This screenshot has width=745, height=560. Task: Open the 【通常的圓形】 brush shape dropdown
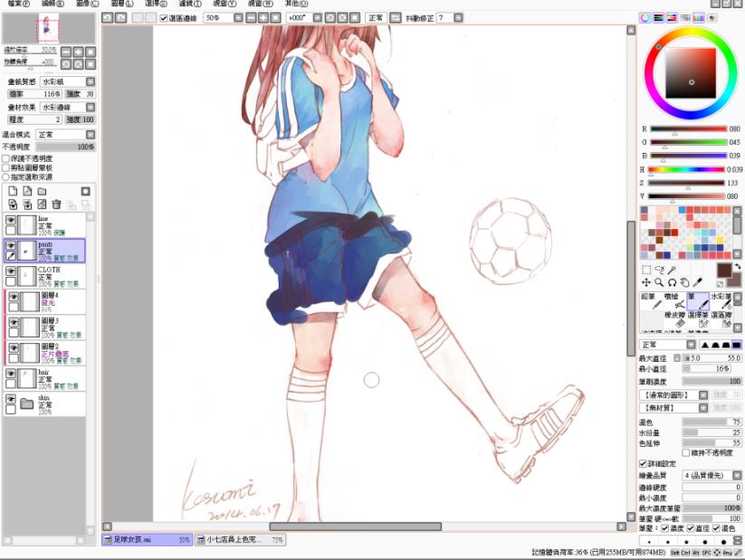coord(673,394)
